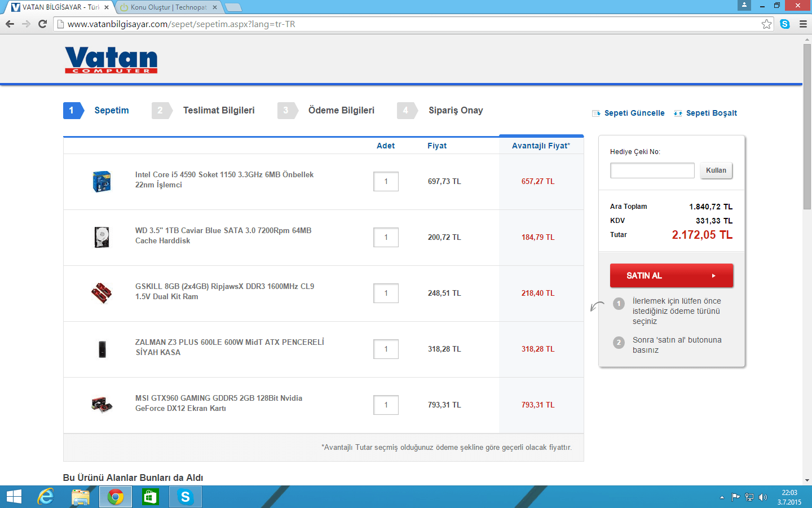This screenshot has height=508, width=812.
Task: Click the Chrome icon in the taskbar
Action: coord(116,497)
